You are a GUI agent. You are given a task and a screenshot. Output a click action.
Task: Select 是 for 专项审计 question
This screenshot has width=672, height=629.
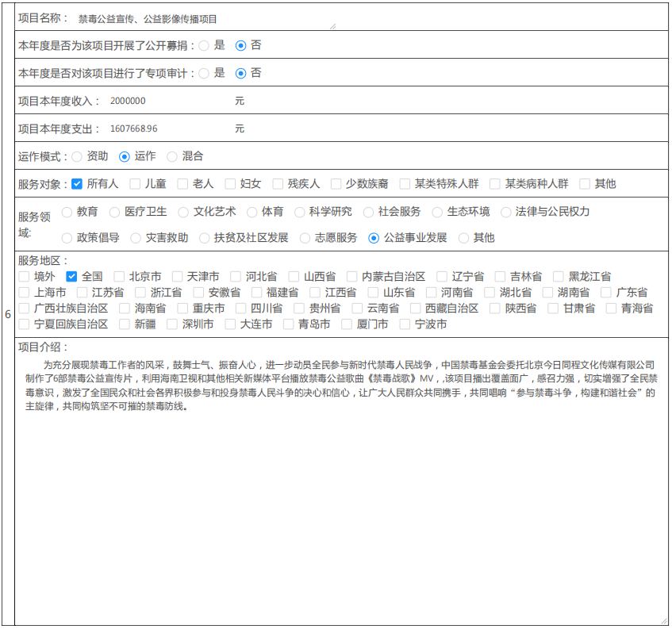point(204,73)
